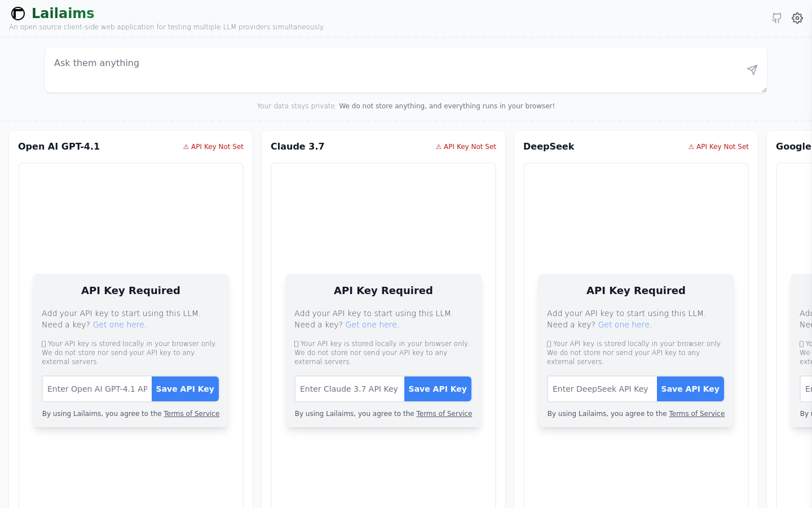Open Terms of Service in GPT-4.1 card
This screenshot has height=508, width=812.
click(192, 414)
